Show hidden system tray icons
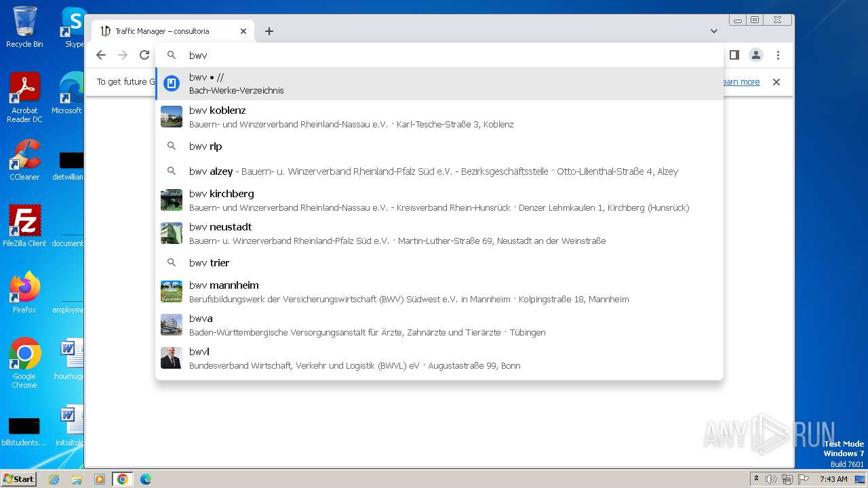This screenshot has width=868, height=488. [x=756, y=479]
